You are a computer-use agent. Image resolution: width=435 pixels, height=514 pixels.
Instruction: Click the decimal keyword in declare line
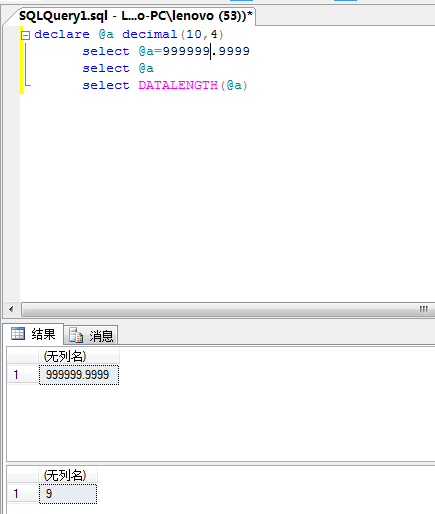tap(150, 34)
